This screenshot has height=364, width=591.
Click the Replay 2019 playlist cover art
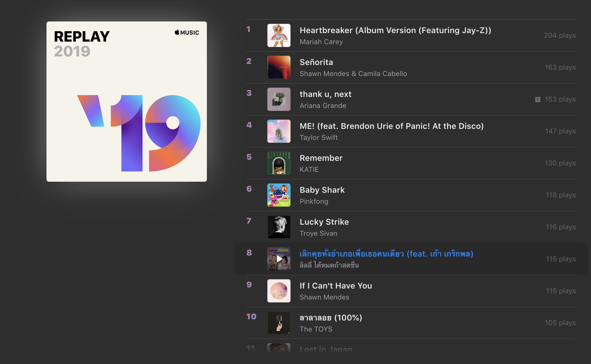pyautogui.click(x=127, y=102)
